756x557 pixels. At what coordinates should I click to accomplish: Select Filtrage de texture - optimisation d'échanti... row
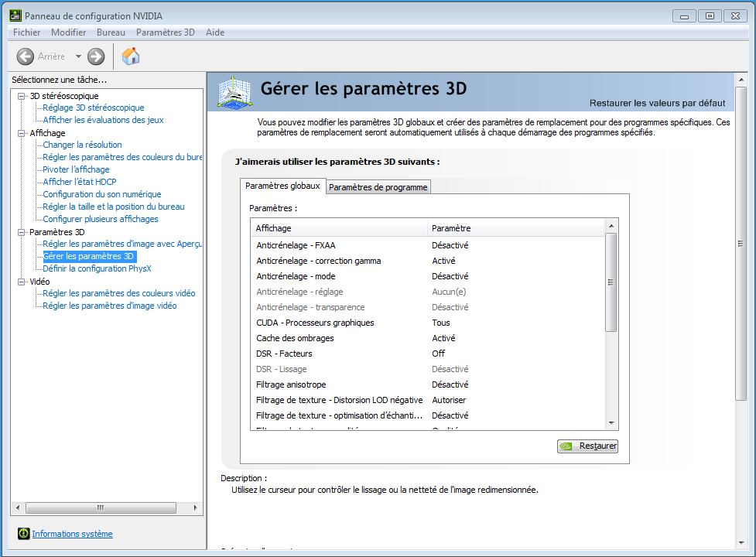[x=428, y=415]
